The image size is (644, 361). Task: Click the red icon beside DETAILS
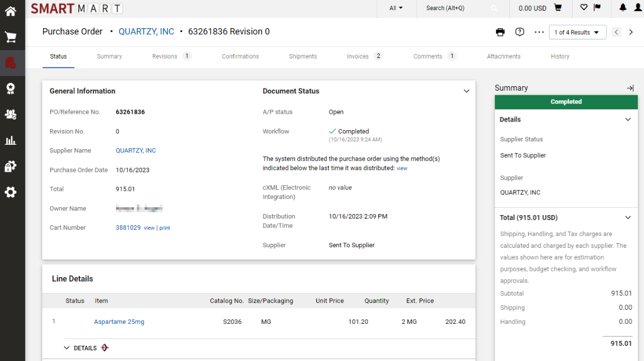pos(105,348)
